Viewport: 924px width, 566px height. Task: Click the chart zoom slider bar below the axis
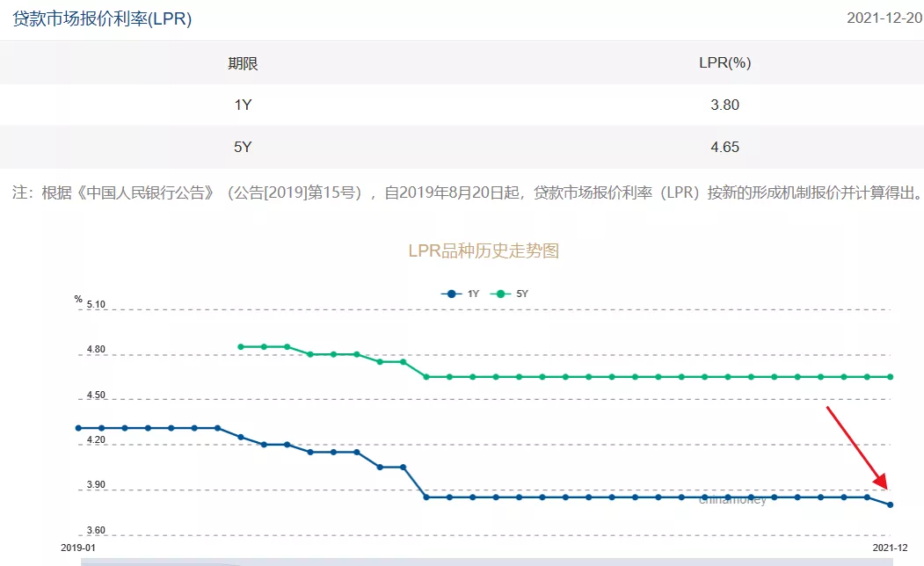coord(487,562)
